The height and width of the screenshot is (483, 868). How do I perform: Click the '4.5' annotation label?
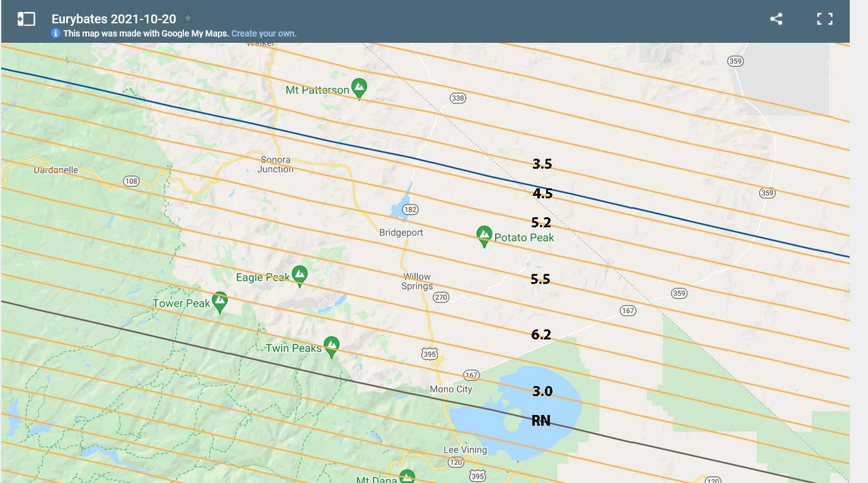click(542, 193)
